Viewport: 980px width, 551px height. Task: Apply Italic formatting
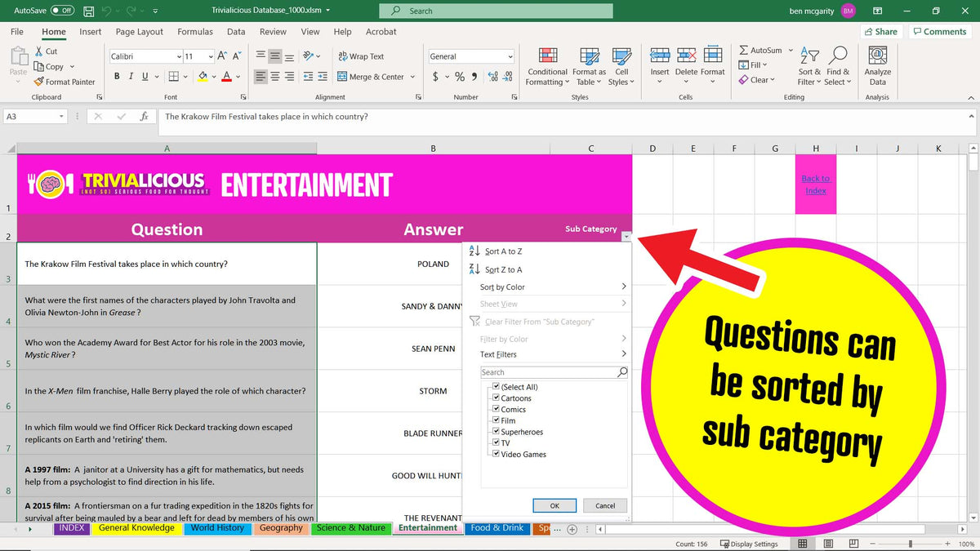point(131,76)
